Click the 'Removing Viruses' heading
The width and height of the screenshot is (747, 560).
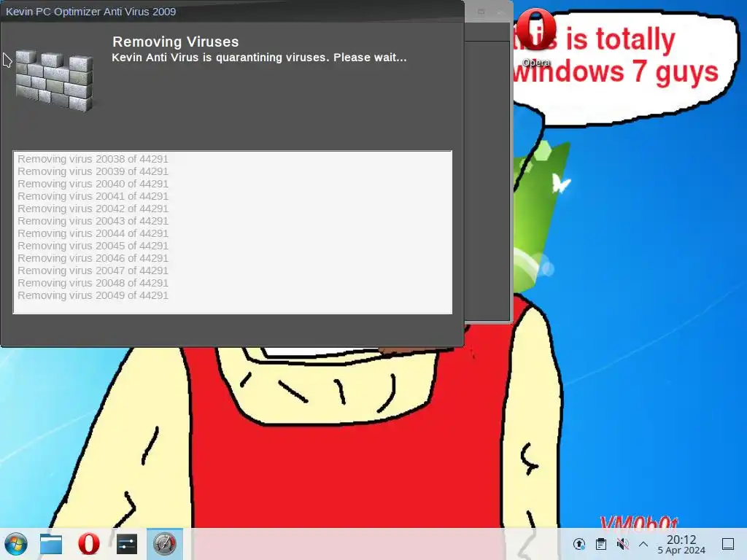pyautogui.click(x=175, y=42)
